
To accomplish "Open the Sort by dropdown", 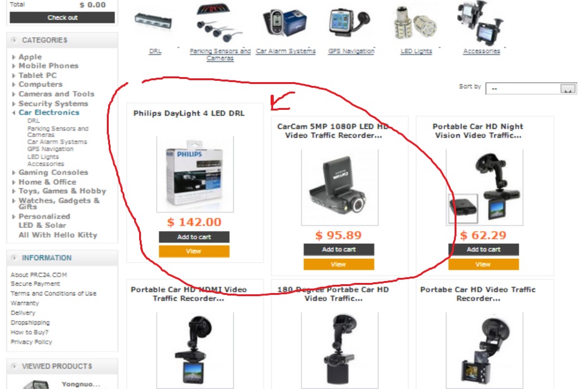I will point(531,89).
